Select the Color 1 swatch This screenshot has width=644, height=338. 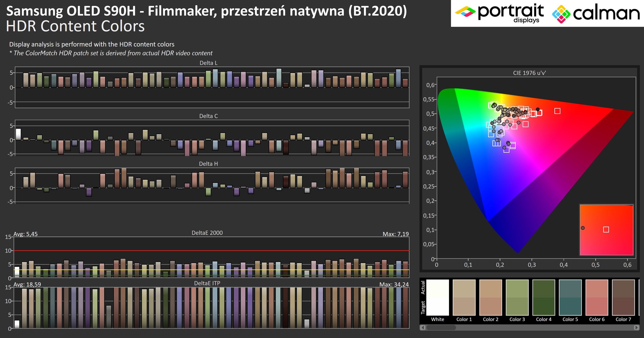464,297
